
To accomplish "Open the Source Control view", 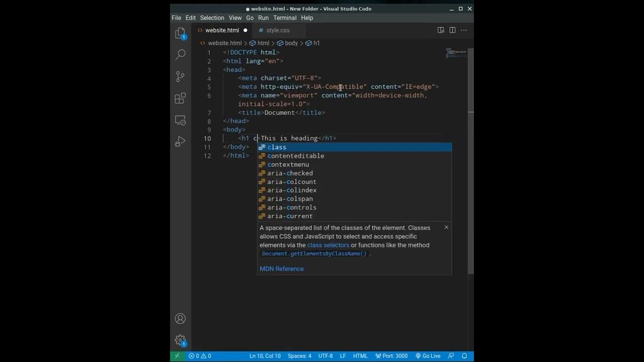I will coord(180,76).
